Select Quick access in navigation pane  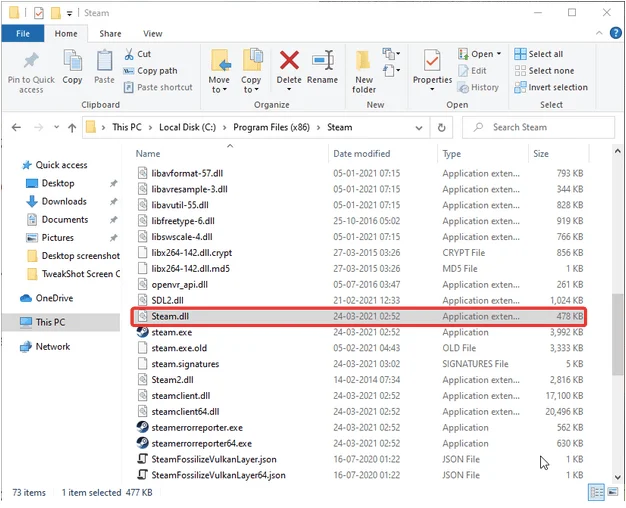(x=55, y=165)
